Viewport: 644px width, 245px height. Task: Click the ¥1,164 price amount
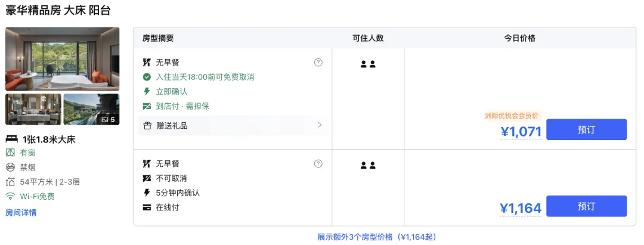pyautogui.click(x=521, y=208)
